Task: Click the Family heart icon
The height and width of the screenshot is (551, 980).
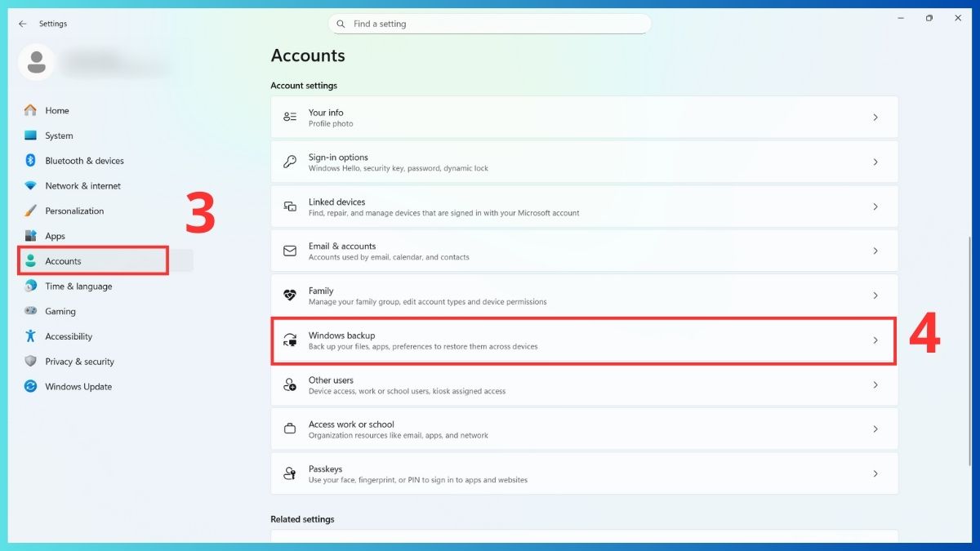Action: (x=290, y=295)
